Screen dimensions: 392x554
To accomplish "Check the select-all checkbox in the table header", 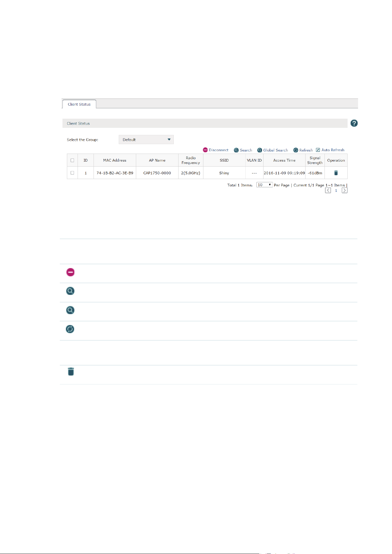I will pos(72,160).
